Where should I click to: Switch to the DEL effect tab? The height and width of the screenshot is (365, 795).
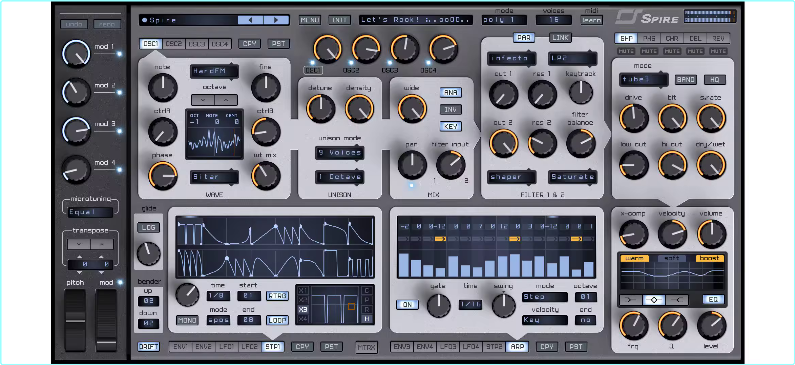pyautogui.click(x=695, y=38)
